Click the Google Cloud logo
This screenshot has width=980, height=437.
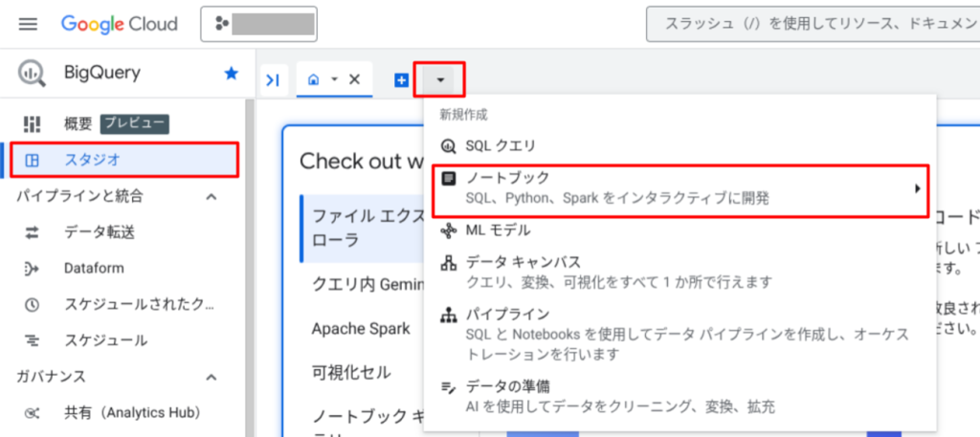[x=120, y=24]
